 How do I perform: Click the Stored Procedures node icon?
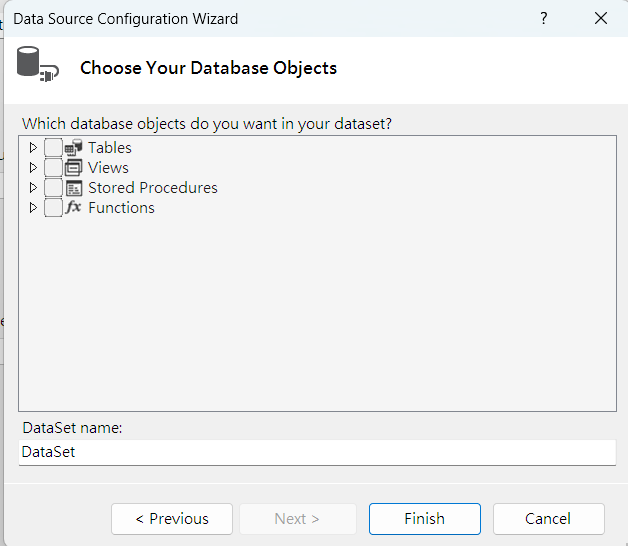pyautogui.click(x=73, y=188)
